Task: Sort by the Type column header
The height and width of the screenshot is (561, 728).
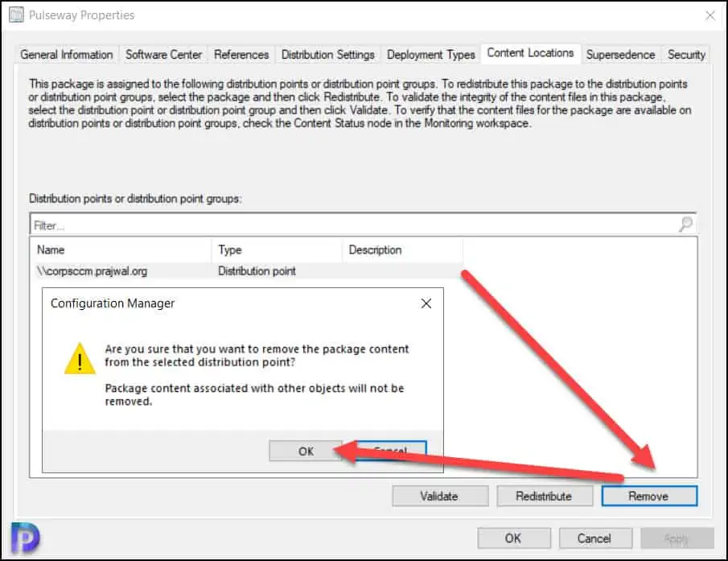Action: click(277, 250)
